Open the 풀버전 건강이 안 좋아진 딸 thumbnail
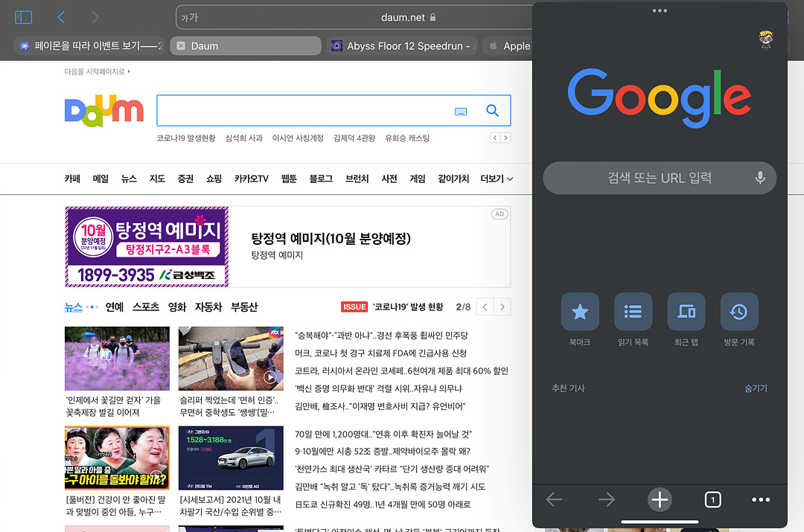This screenshot has height=532, width=804. tap(117, 458)
